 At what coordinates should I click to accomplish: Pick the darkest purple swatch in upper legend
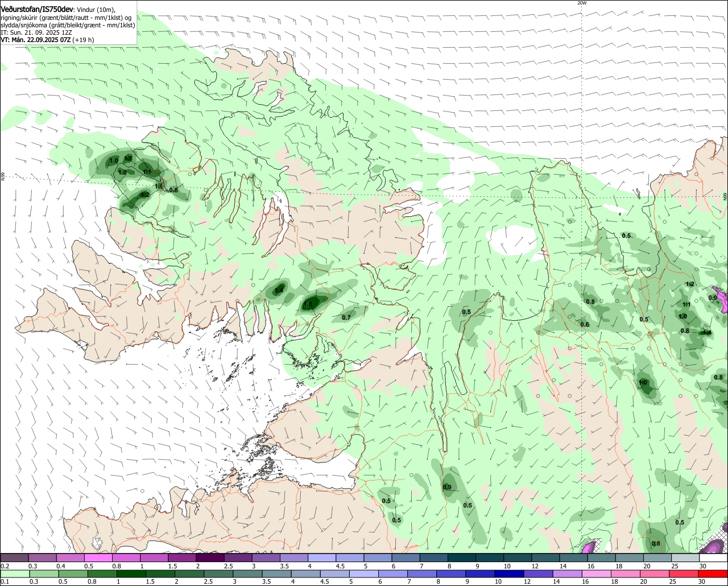coord(210,558)
